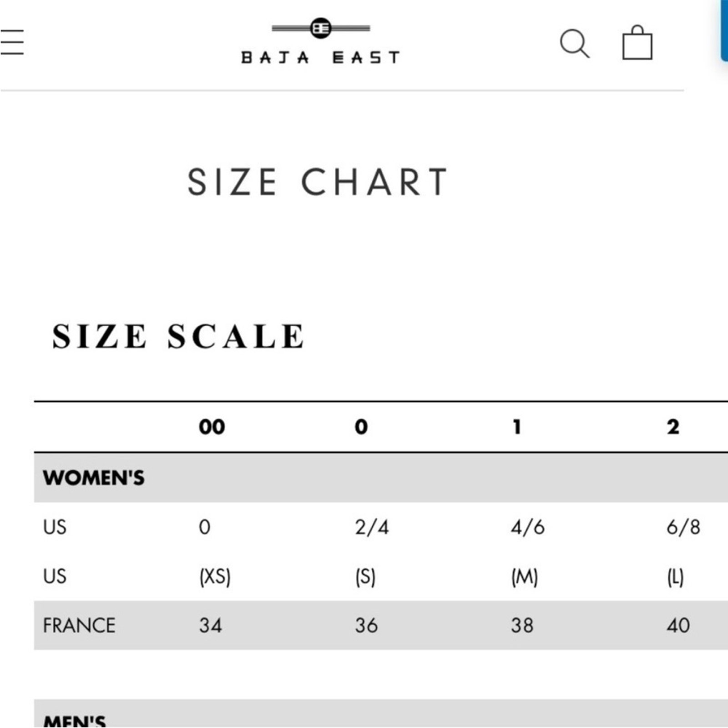This screenshot has height=728, width=728.
Task: Click the 6/8 US size cell
Action: pyautogui.click(x=683, y=527)
